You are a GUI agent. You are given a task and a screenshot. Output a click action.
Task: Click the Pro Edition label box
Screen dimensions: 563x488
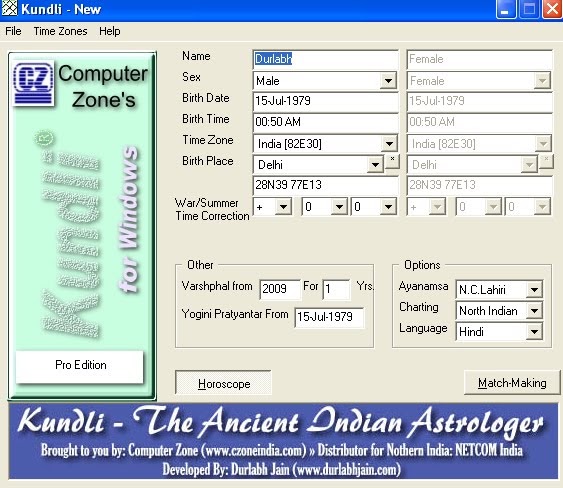(80, 366)
